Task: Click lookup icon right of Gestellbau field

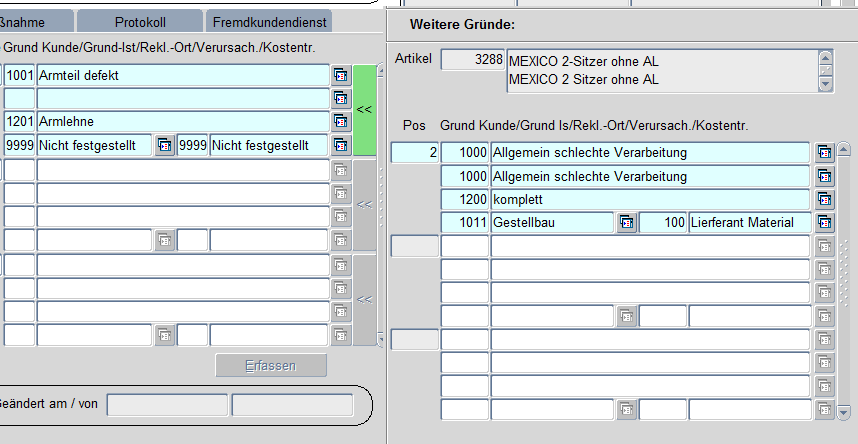Action: click(626, 222)
